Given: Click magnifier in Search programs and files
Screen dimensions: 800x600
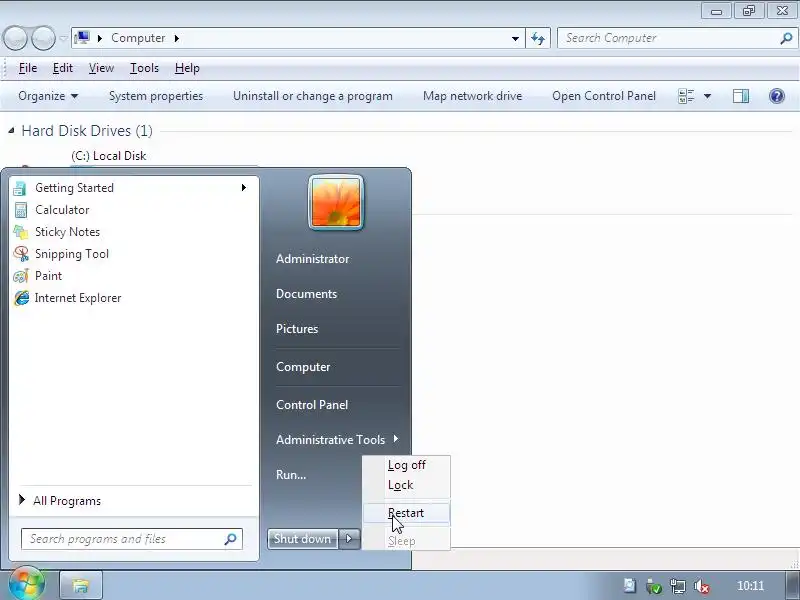Looking at the screenshot, I should 231,539.
